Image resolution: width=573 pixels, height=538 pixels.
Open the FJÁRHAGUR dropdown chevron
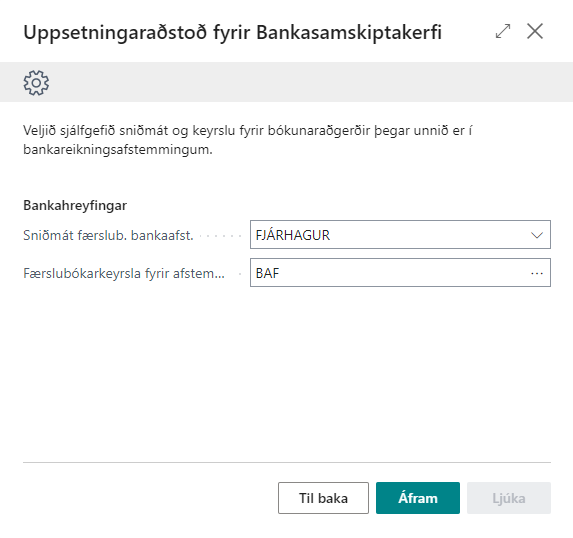click(536, 235)
